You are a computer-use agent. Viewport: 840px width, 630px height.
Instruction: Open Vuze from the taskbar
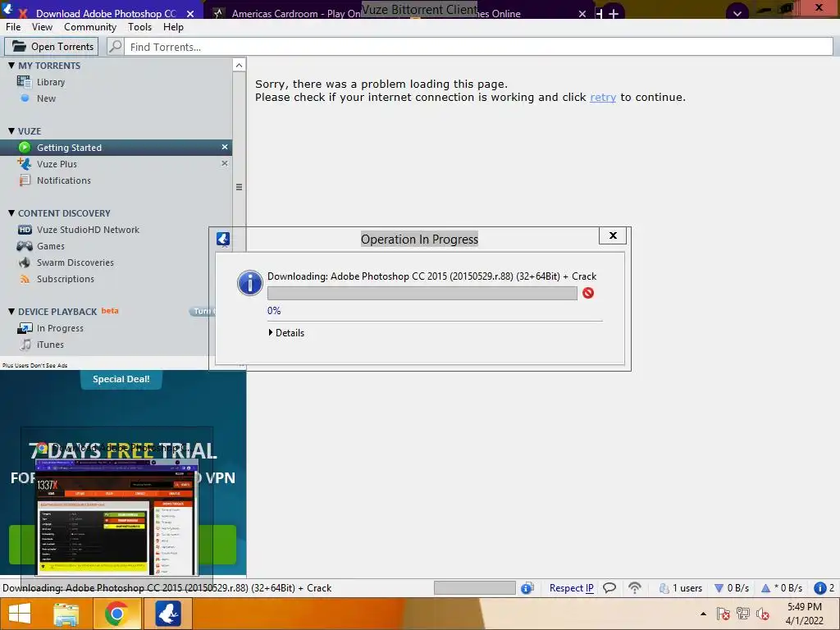(167, 614)
